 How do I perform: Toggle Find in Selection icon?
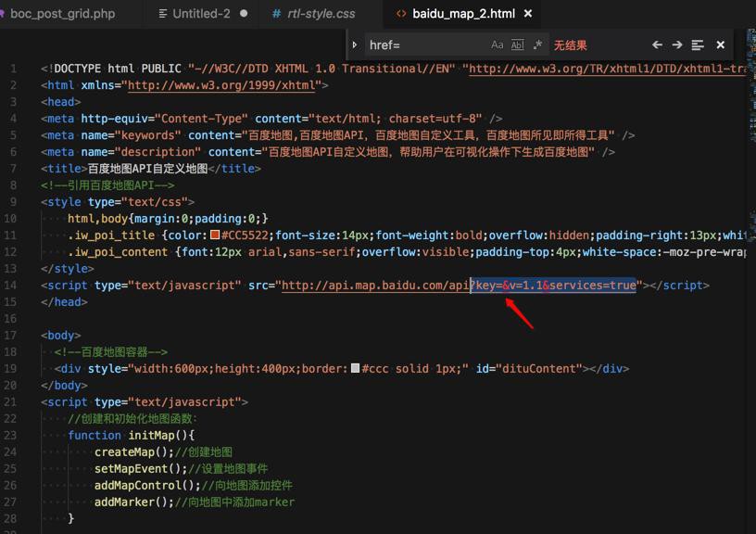click(x=698, y=44)
